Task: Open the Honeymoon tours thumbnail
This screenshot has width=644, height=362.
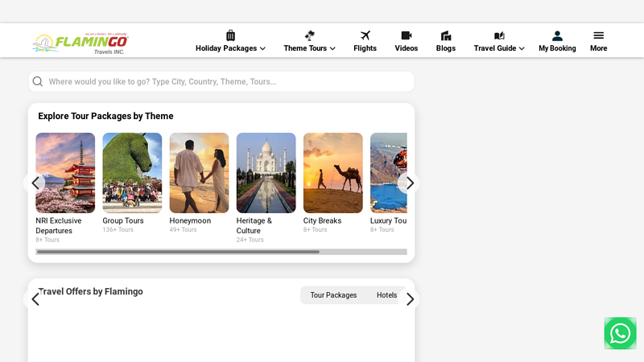Action: (199, 173)
